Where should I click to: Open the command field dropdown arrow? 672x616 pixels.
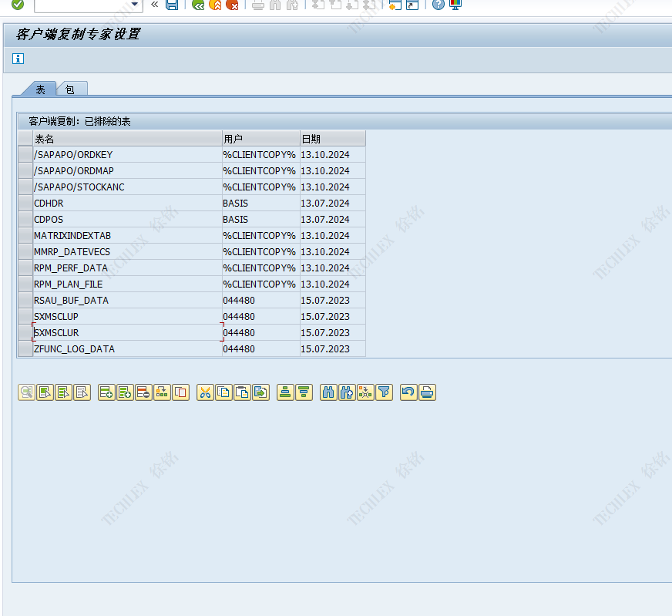point(136,5)
